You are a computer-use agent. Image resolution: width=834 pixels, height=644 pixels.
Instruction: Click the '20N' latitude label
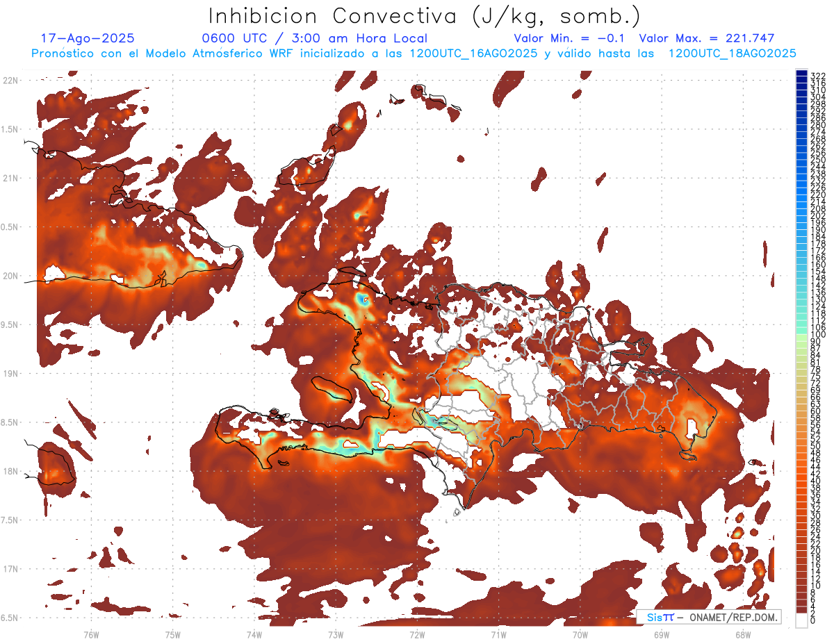pyautogui.click(x=10, y=276)
